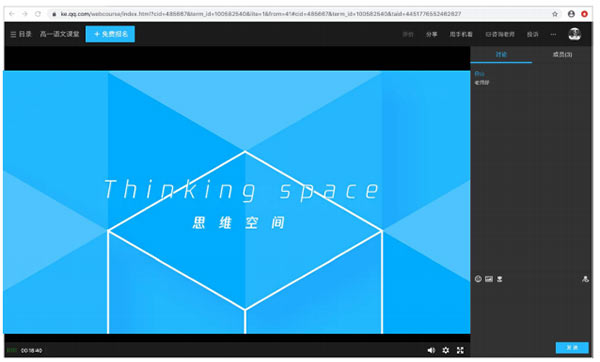Viewport: 600px width, 362px height.
Task: Enter fullscreen mode on the video player
Action: coord(460,350)
